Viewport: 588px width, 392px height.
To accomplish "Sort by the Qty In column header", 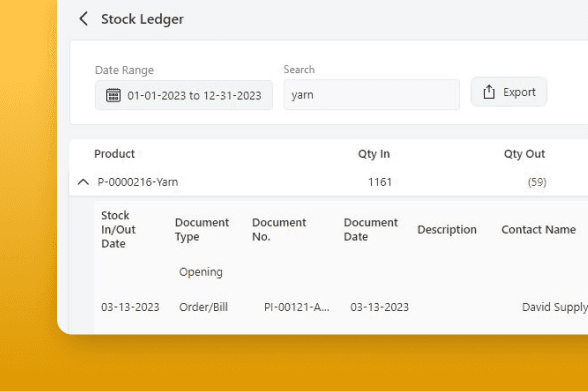I will (374, 154).
